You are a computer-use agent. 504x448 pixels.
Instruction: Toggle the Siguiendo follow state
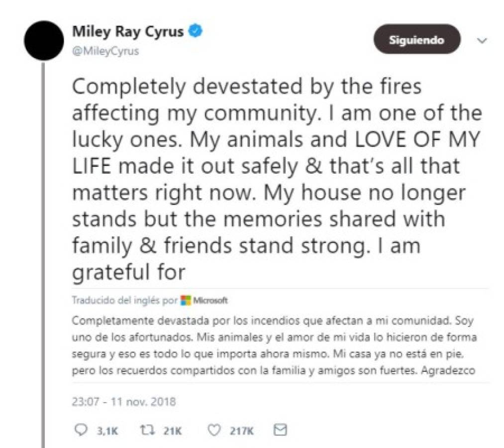pyautogui.click(x=417, y=40)
